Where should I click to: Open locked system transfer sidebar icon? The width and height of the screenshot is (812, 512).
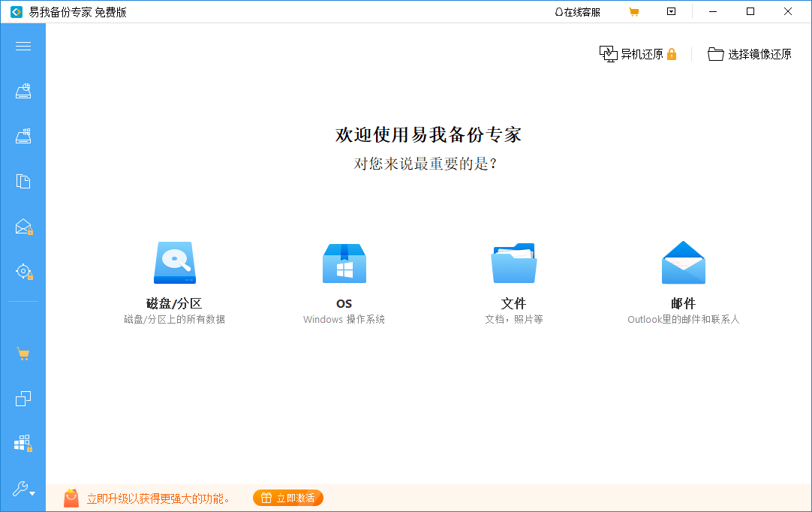pyautogui.click(x=23, y=443)
